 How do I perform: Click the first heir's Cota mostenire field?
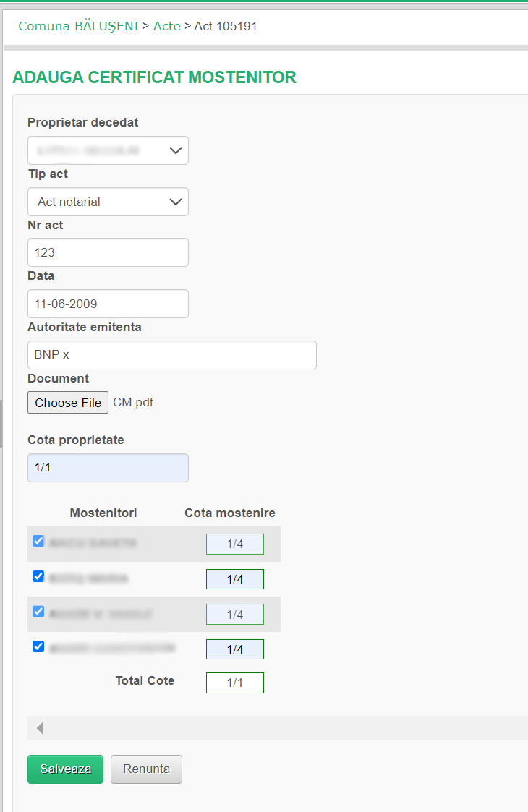235,544
